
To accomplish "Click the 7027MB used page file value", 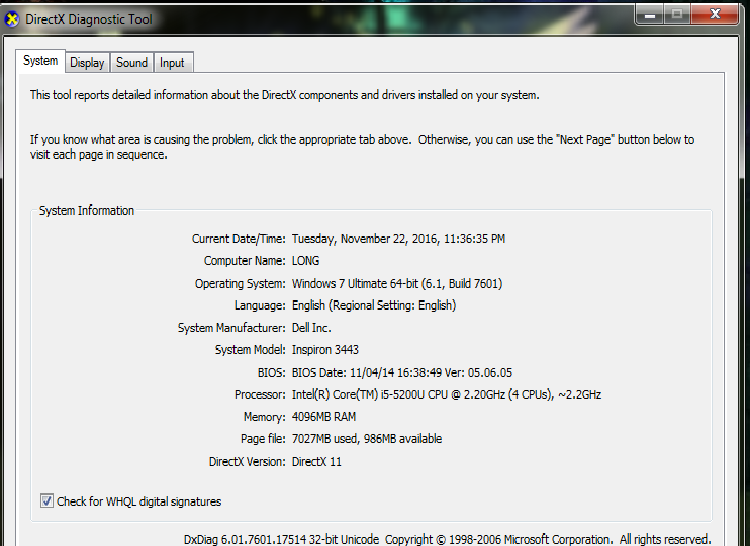I will tap(367, 439).
